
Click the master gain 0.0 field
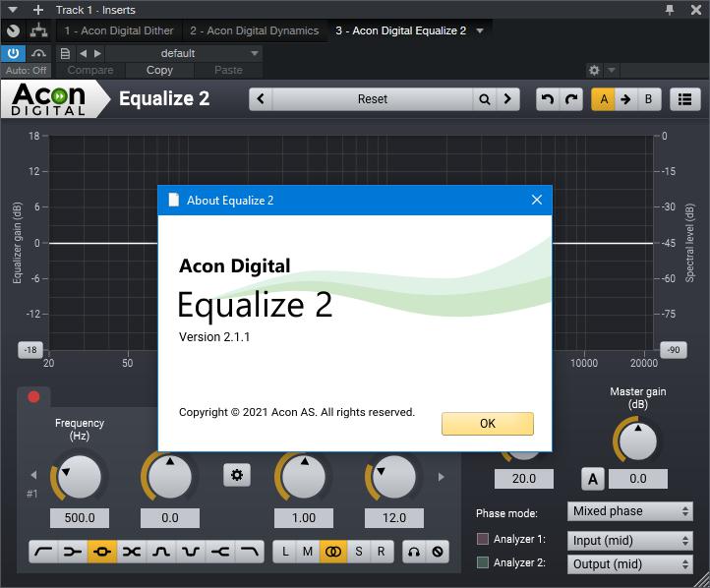click(x=637, y=479)
